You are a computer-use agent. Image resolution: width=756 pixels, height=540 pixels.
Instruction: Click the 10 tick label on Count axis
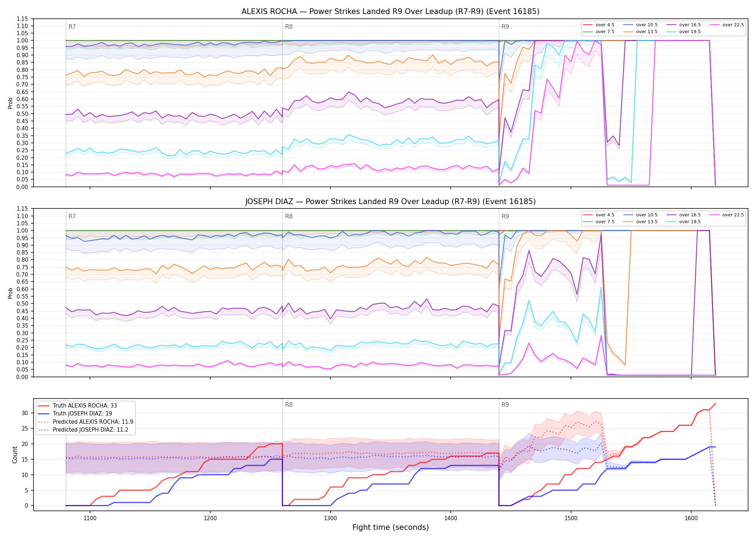pyautogui.click(x=25, y=475)
